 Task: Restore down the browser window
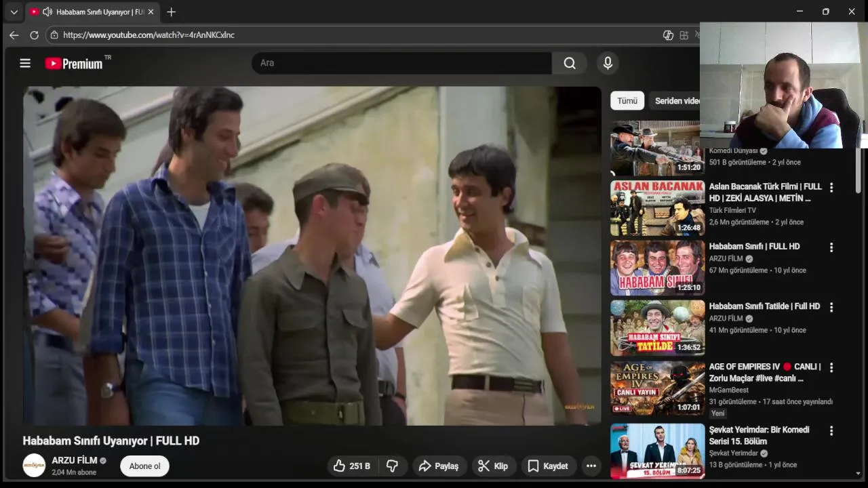825,12
